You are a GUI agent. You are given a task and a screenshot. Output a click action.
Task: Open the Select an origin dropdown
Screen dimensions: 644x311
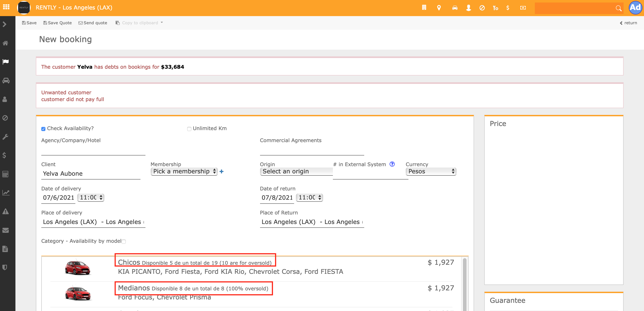click(x=296, y=171)
